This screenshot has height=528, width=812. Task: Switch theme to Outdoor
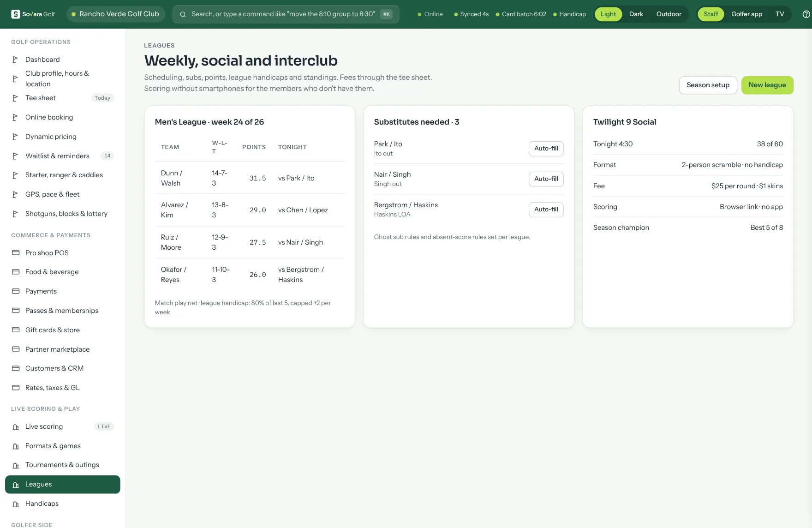tap(669, 14)
